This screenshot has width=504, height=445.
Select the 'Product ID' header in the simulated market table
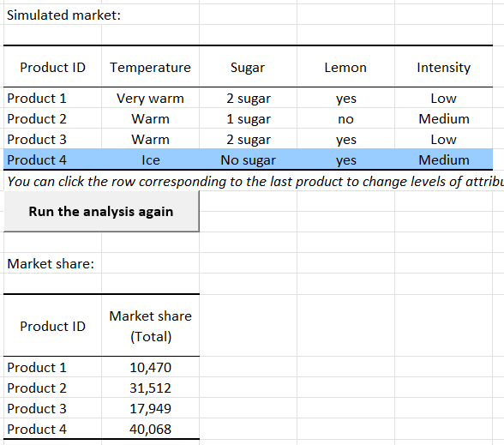[53, 68]
